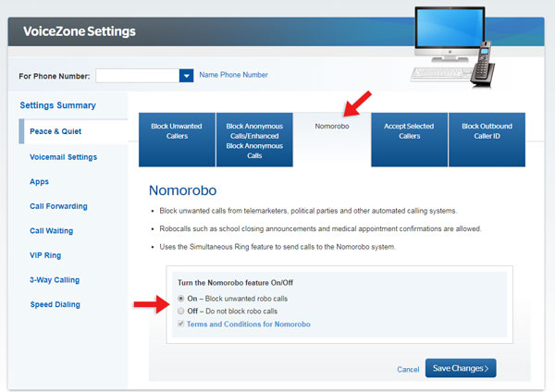The width and height of the screenshot is (555, 392).
Task: Click the For Phone Number input field
Action: pyautogui.click(x=138, y=76)
